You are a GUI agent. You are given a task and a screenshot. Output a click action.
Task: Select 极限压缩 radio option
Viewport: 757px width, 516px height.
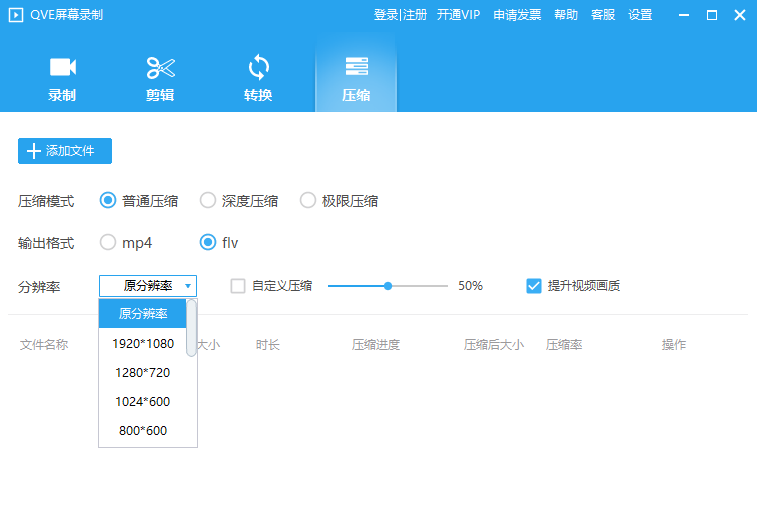coord(308,201)
